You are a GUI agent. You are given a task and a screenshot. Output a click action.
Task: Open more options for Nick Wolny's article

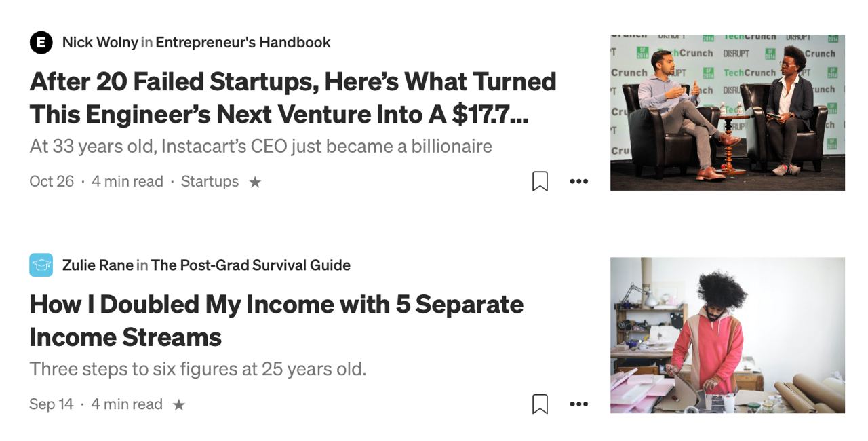click(578, 181)
